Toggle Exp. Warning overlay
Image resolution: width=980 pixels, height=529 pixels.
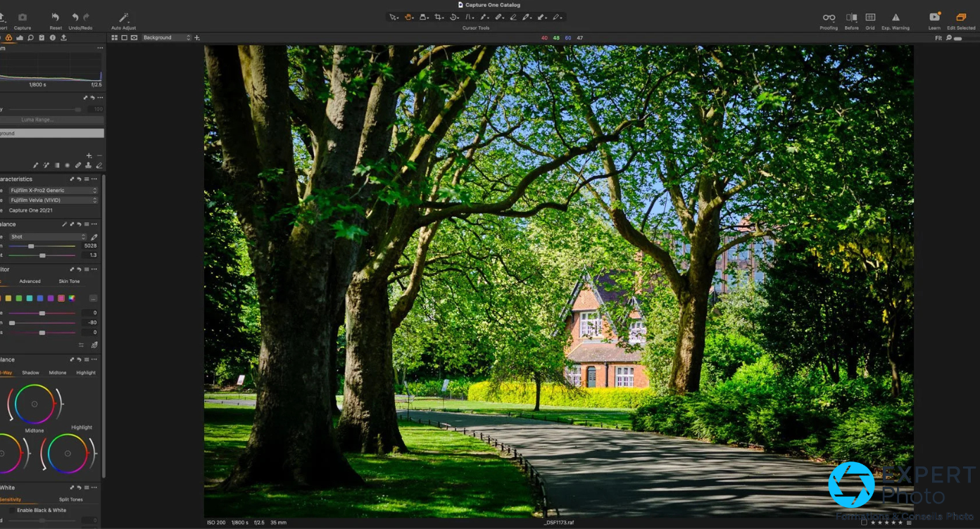896,18
